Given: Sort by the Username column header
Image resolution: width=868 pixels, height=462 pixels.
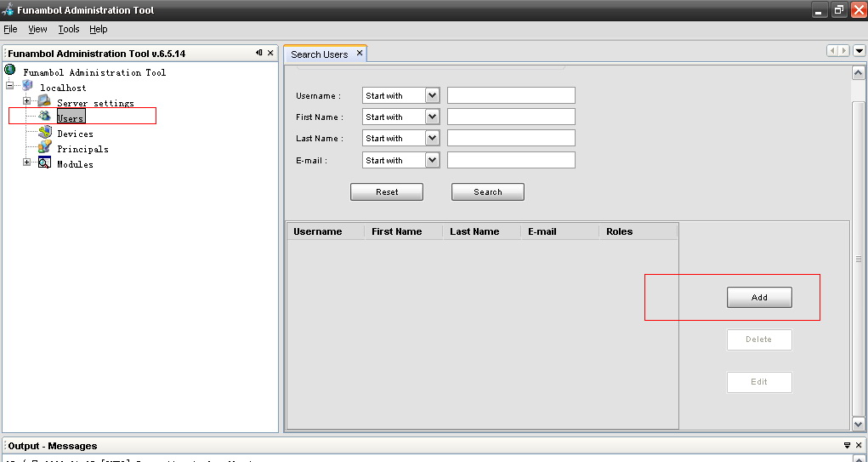Looking at the screenshot, I should (326, 231).
